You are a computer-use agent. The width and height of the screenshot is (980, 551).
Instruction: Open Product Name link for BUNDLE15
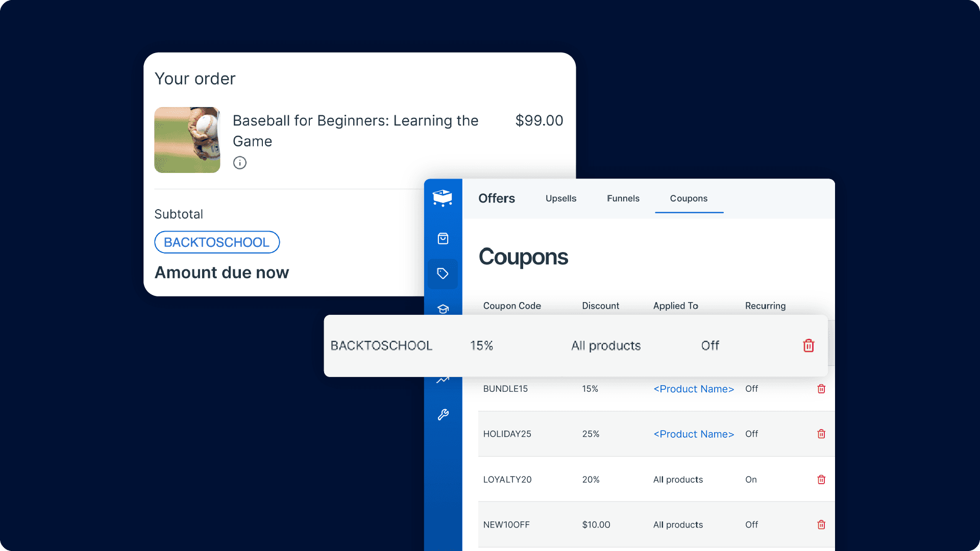click(693, 389)
